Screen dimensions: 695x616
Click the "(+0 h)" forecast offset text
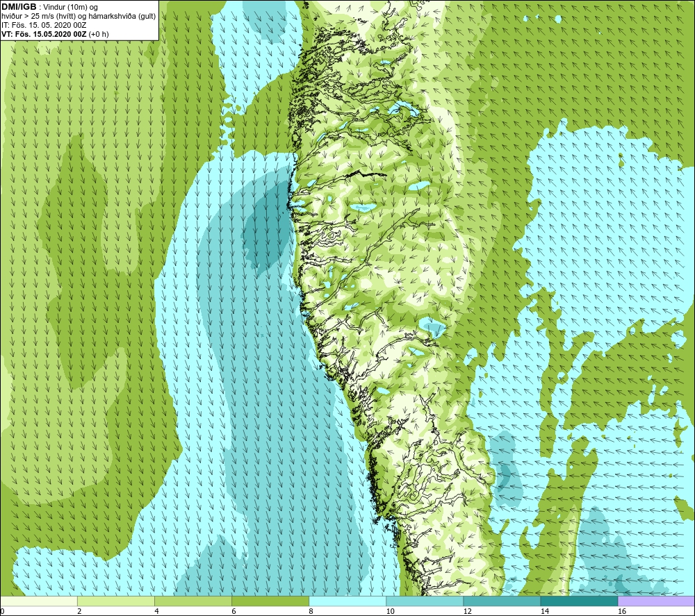pyautogui.click(x=99, y=34)
